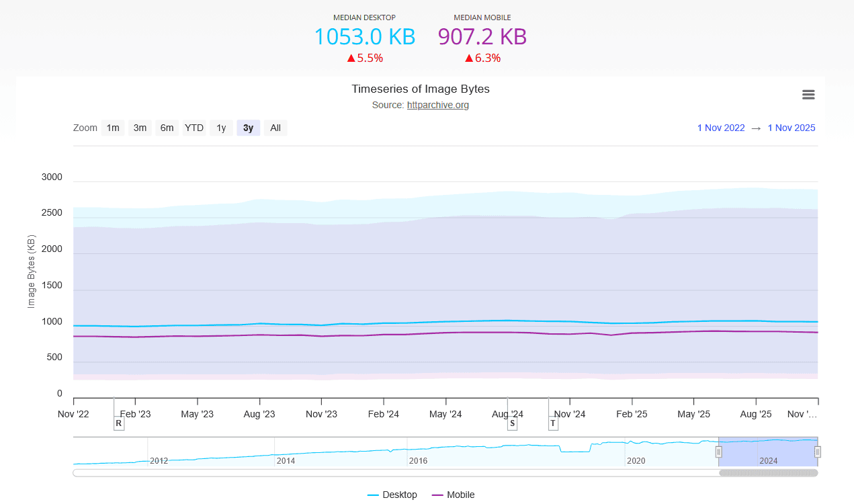Select the 1m zoom preset
Screen dimensions: 854x504
(113, 128)
